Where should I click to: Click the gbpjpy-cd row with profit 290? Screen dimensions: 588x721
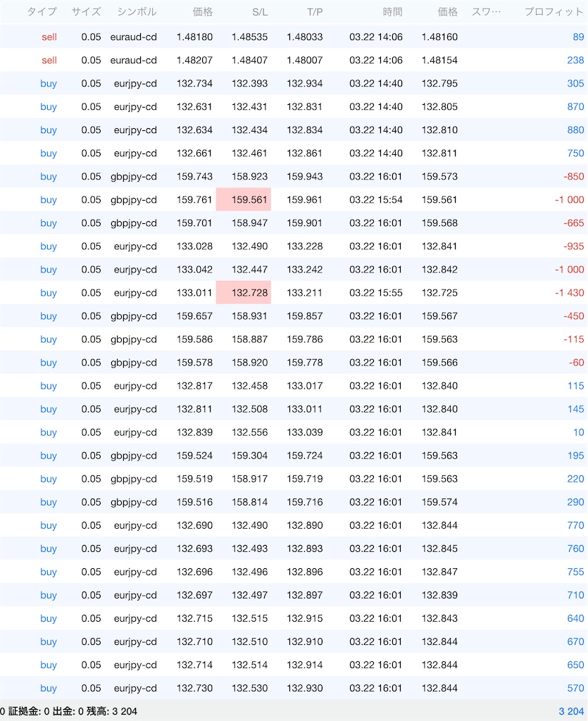294,501
